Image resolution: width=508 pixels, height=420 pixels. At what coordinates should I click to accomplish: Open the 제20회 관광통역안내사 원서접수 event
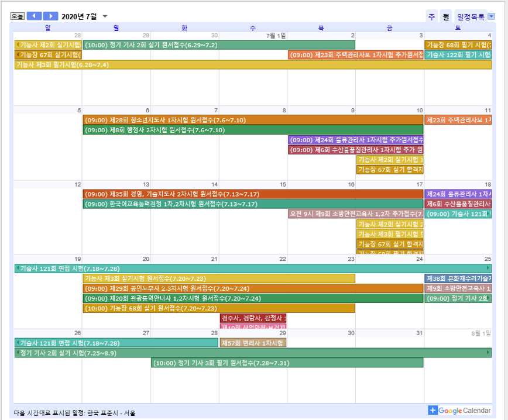point(253,298)
